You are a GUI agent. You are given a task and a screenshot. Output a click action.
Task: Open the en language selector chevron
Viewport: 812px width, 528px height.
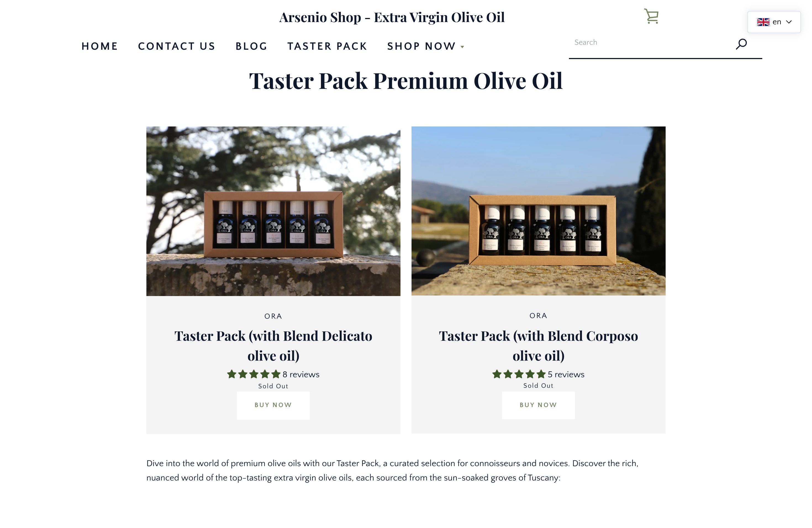point(789,22)
